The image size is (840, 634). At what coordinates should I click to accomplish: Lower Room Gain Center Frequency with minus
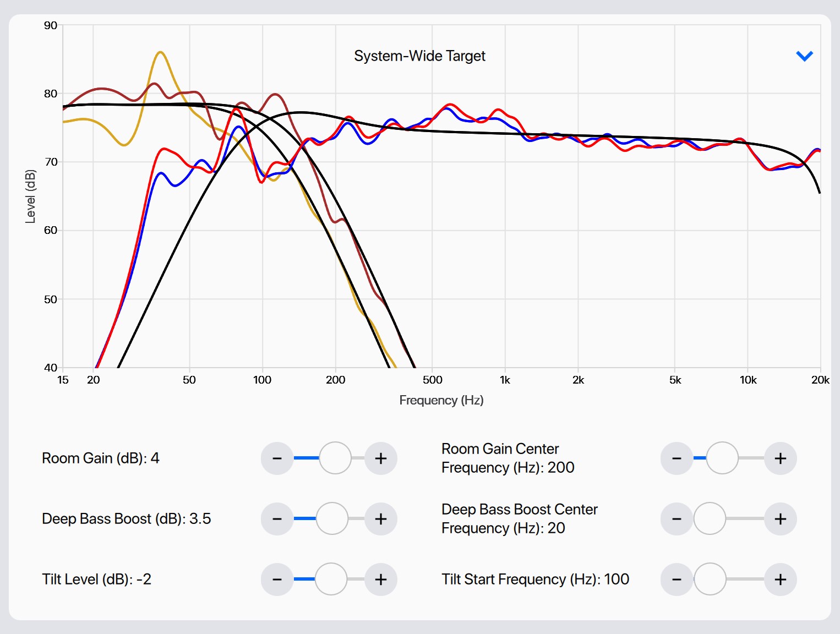click(x=677, y=458)
